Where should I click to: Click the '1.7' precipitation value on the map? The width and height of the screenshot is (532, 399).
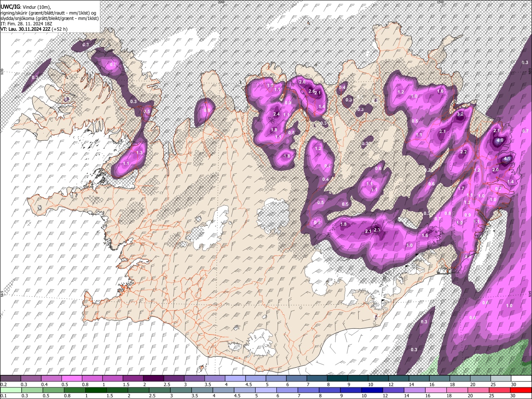tap(461, 188)
